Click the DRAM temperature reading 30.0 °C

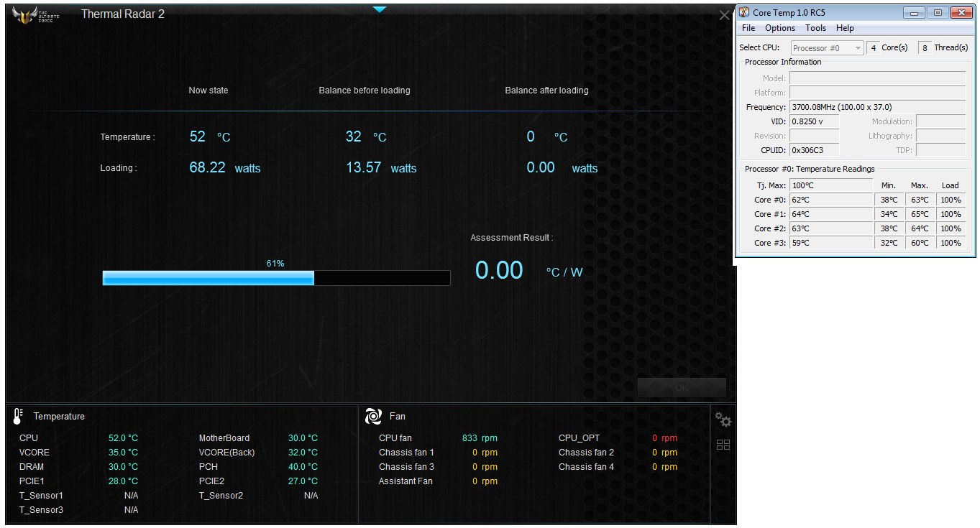pyautogui.click(x=123, y=467)
